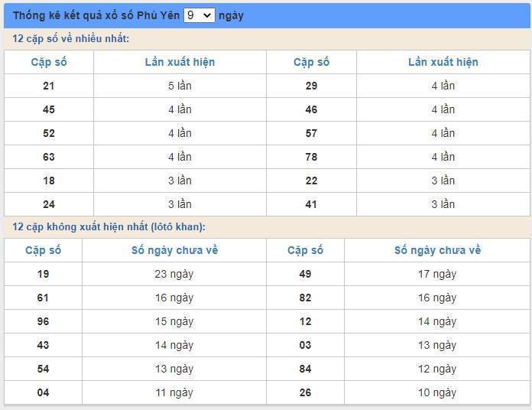This screenshot has height=410, width=532.
Task: Select pair number 26
Action: point(305,392)
